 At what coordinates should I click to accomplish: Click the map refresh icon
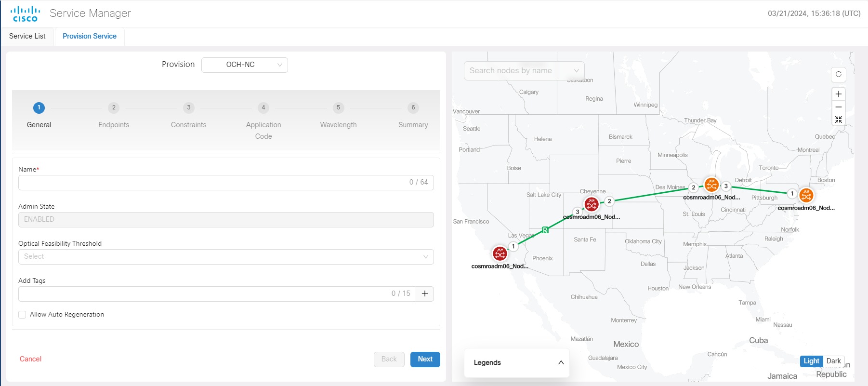(839, 74)
